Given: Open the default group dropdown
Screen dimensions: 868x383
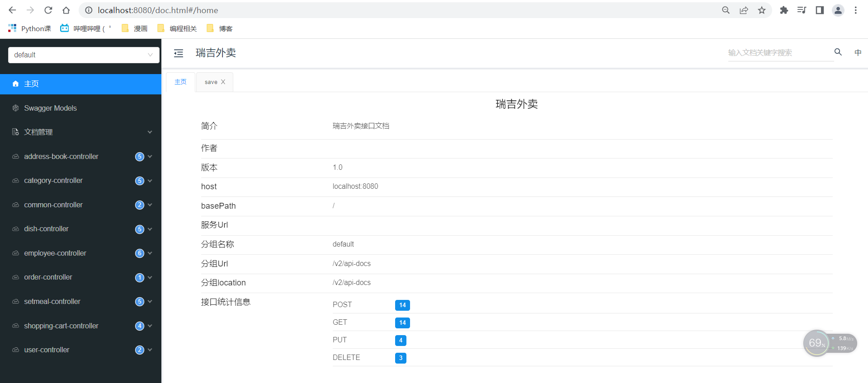Looking at the screenshot, I should click(x=84, y=55).
